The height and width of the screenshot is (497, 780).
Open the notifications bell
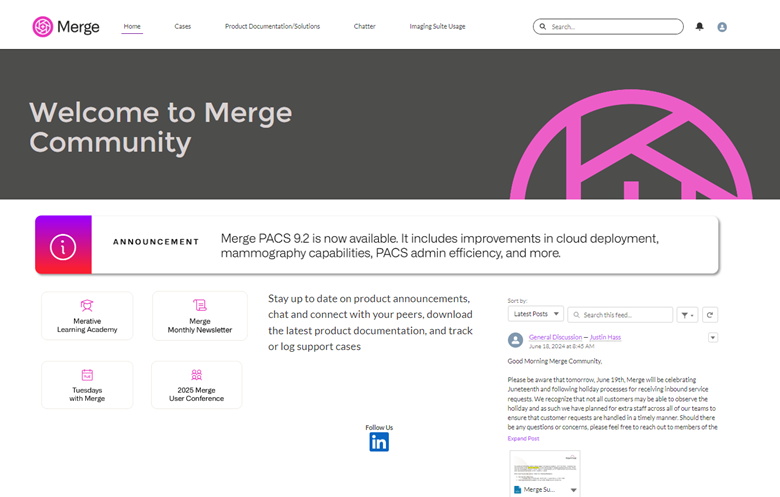pos(699,26)
